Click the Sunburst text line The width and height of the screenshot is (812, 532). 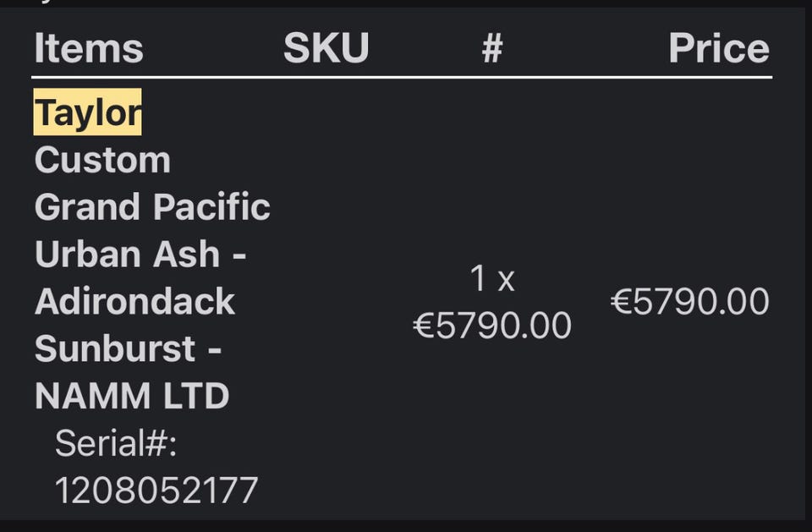[127, 348]
